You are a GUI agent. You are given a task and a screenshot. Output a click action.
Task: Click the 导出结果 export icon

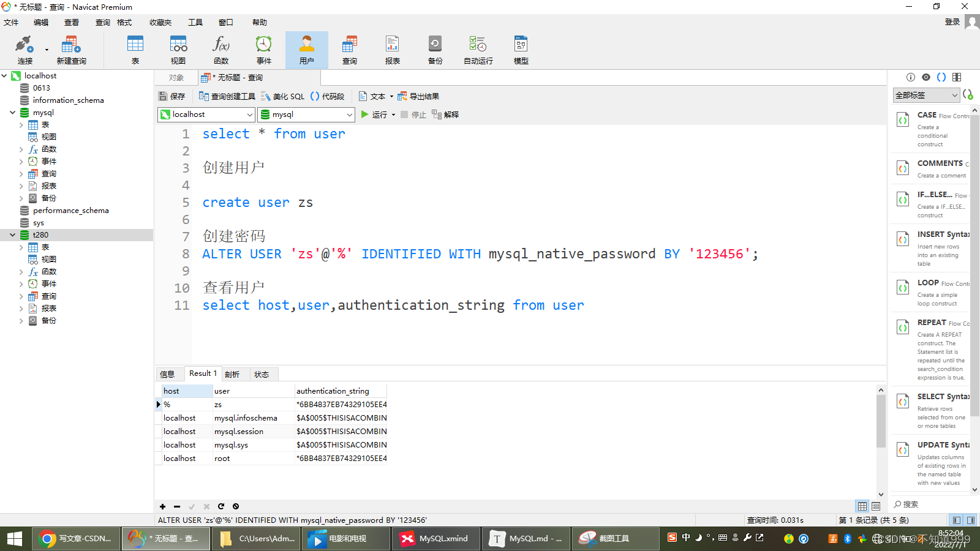coord(419,96)
